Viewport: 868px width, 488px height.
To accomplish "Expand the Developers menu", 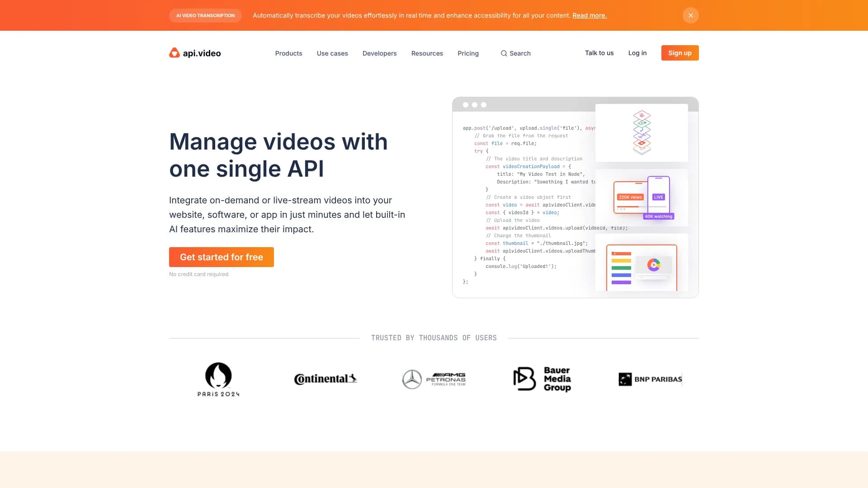I will [379, 53].
